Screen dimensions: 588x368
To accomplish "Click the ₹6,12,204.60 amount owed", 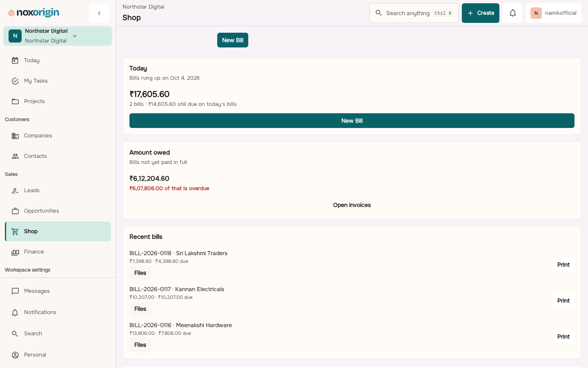I will (x=149, y=178).
